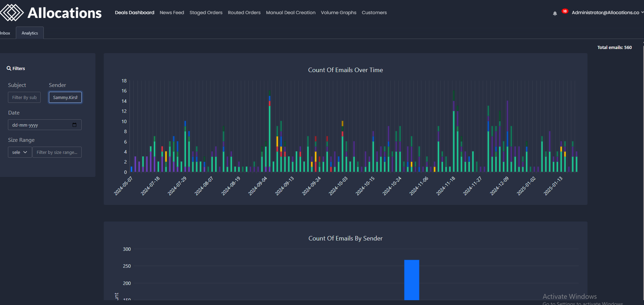Open the date picker calendar icon

click(x=74, y=125)
